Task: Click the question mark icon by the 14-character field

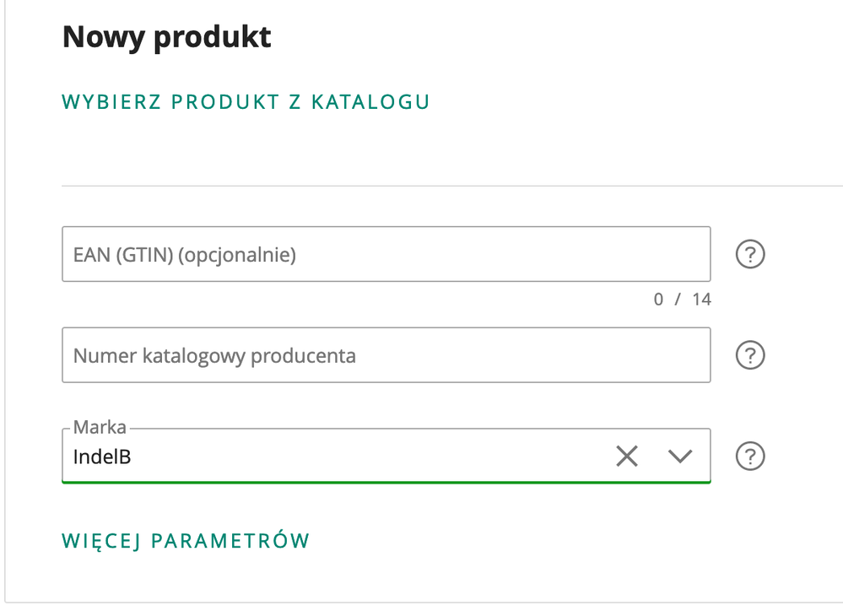Action: [750, 254]
